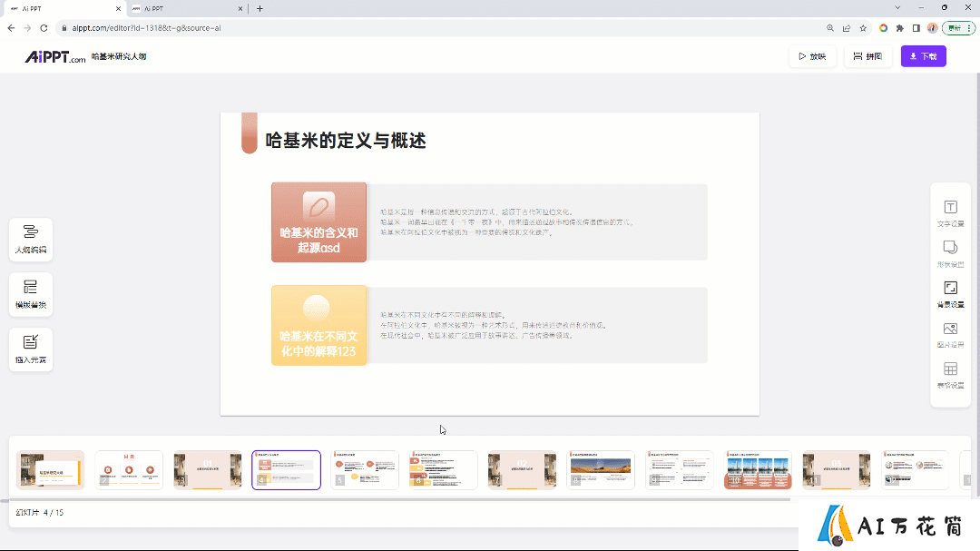Switch to the second Ai PPT browser tab
Image resolution: width=980 pixels, height=551 pixels.
186,9
